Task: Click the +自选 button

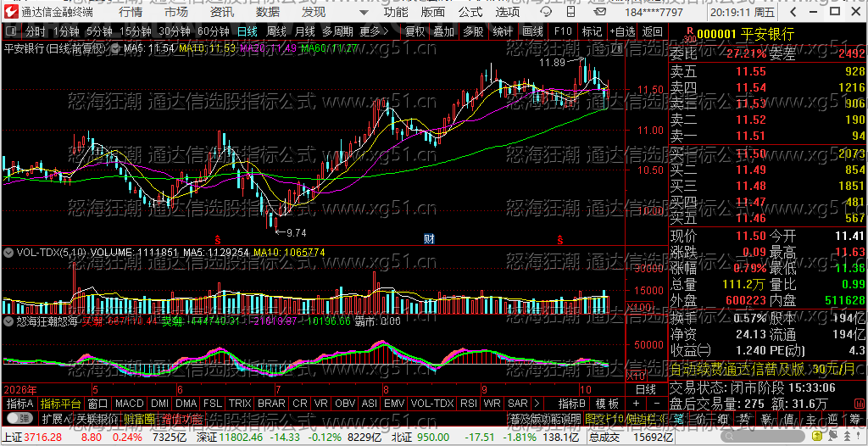Action: (x=623, y=31)
